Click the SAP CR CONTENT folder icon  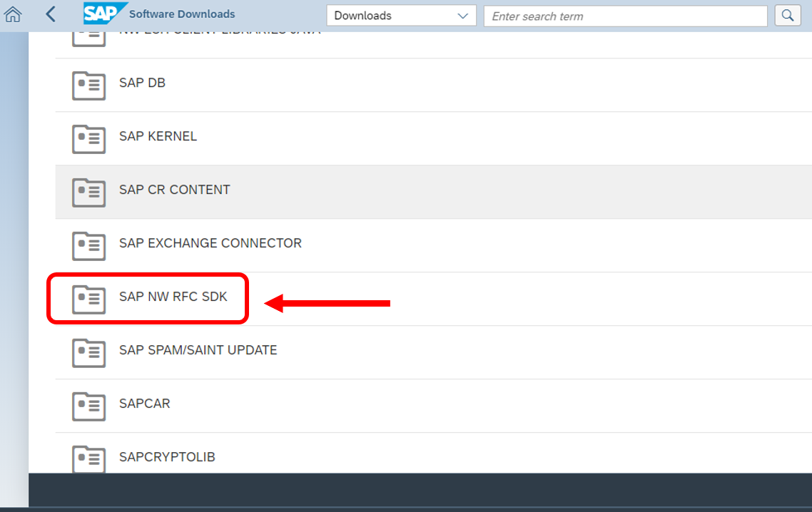click(88, 193)
